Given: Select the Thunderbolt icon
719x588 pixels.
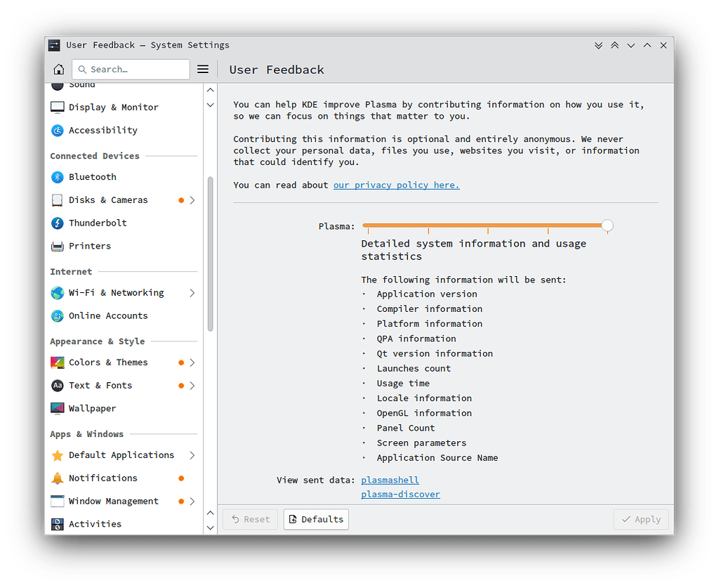Looking at the screenshot, I should (x=58, y=223).
